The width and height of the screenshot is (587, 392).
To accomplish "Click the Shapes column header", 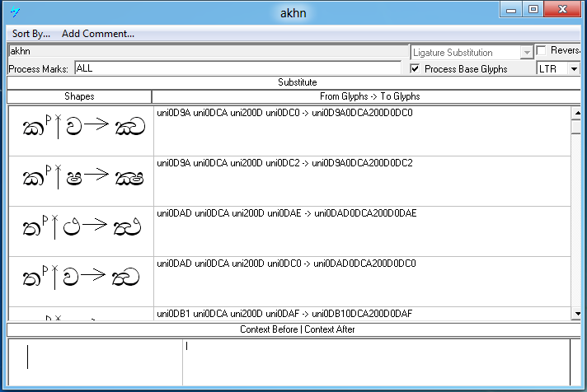I will pos(79,96).
